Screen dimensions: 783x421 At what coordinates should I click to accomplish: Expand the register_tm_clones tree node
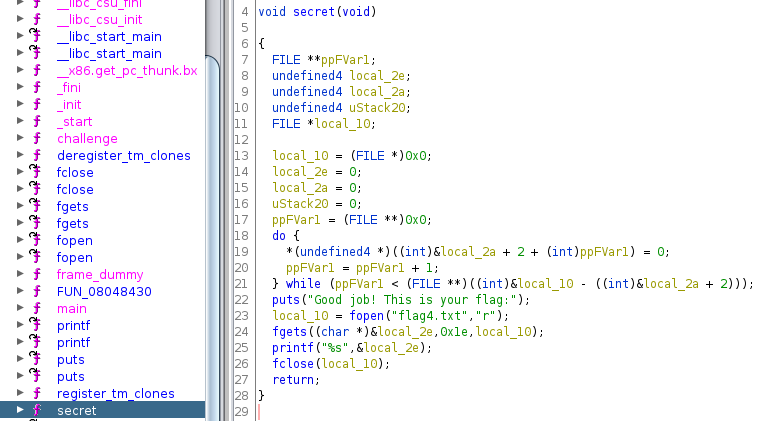pyautogui.click(x=20, y=392)
